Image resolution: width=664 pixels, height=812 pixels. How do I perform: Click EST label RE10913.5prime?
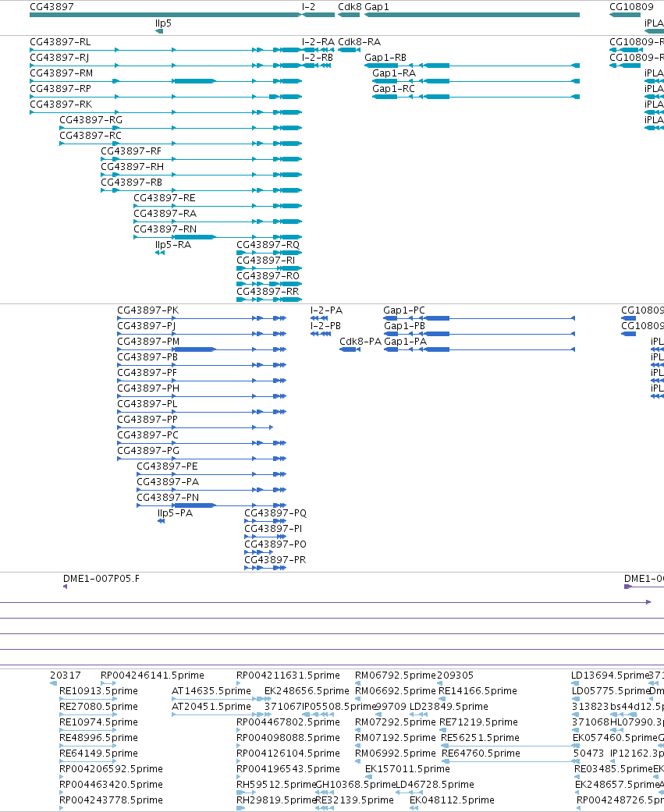[x=98, y=691]
